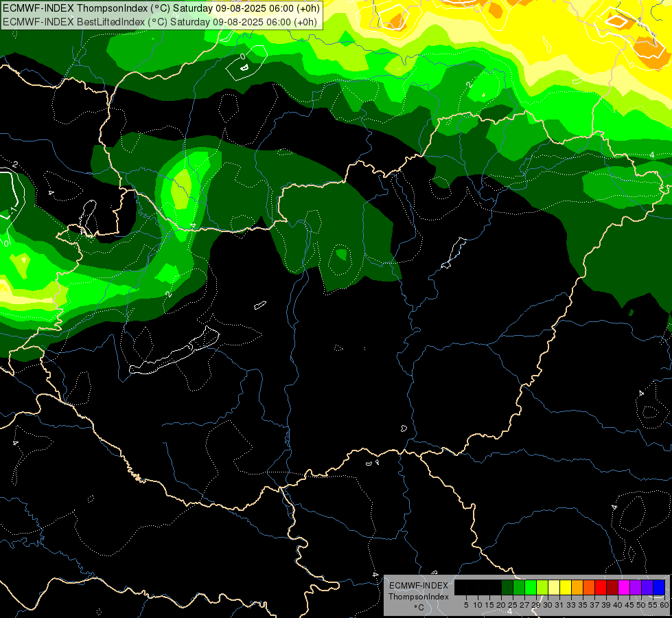Pick the yellow-green 29–30 legend swatch
Image resolution: width=672 pixels, height=618 pixels.
pyautogui.click(x=542, y=587)
